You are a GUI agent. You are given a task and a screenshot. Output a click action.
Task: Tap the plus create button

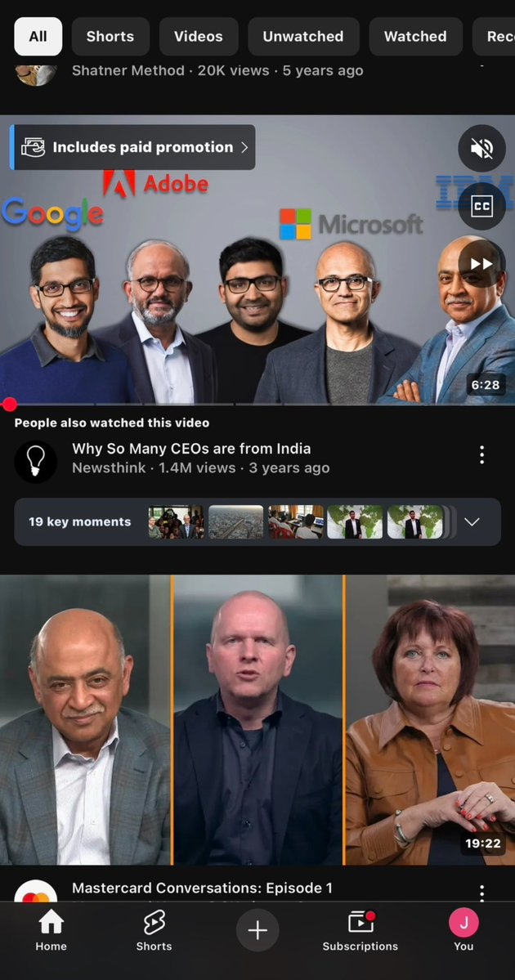(x=257, y=930)
